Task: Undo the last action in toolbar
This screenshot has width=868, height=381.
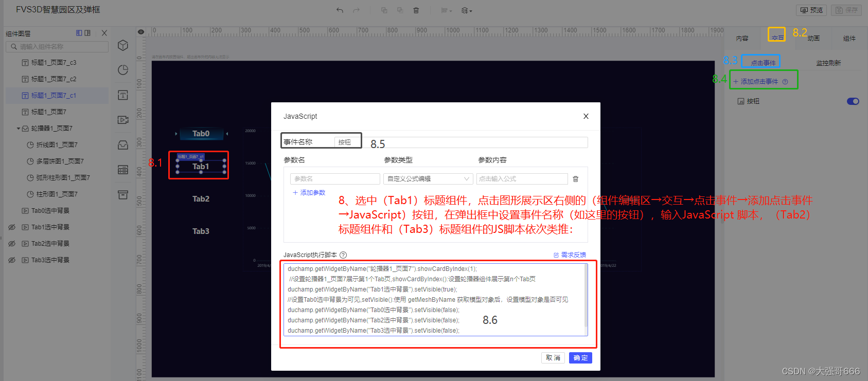Action: pos(340,10)
